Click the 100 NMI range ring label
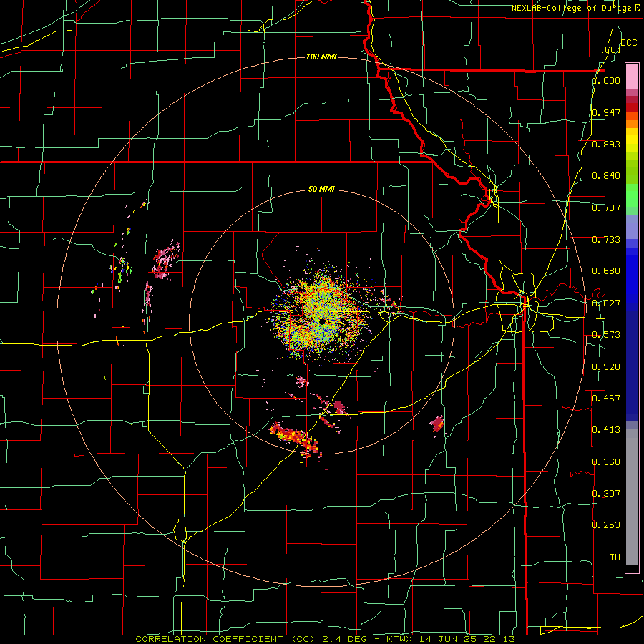644x644 pixels. pos(321,57)
